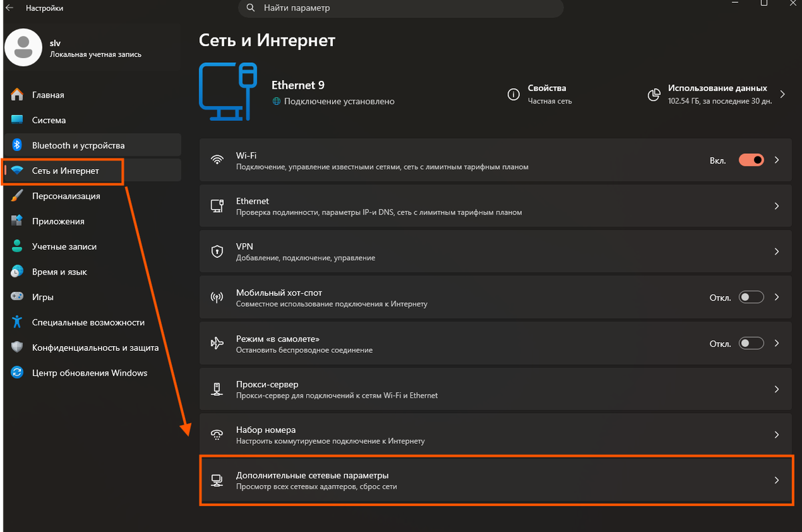Click the back arrow in the title bar
Viewport: 802px width, 532px height.
(x=9, y=8)
